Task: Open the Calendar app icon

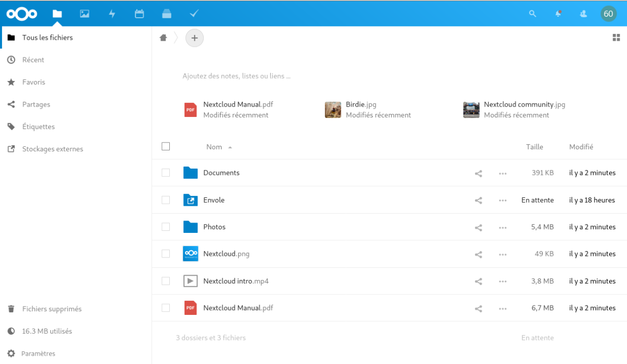Action: click(x=140, y=14)
